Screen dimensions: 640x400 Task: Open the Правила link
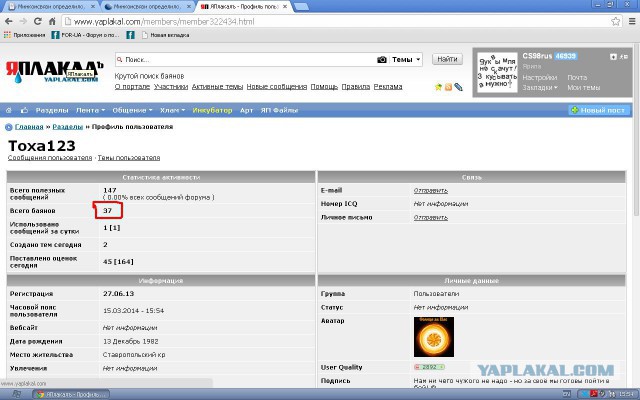(x=356, y=87)
